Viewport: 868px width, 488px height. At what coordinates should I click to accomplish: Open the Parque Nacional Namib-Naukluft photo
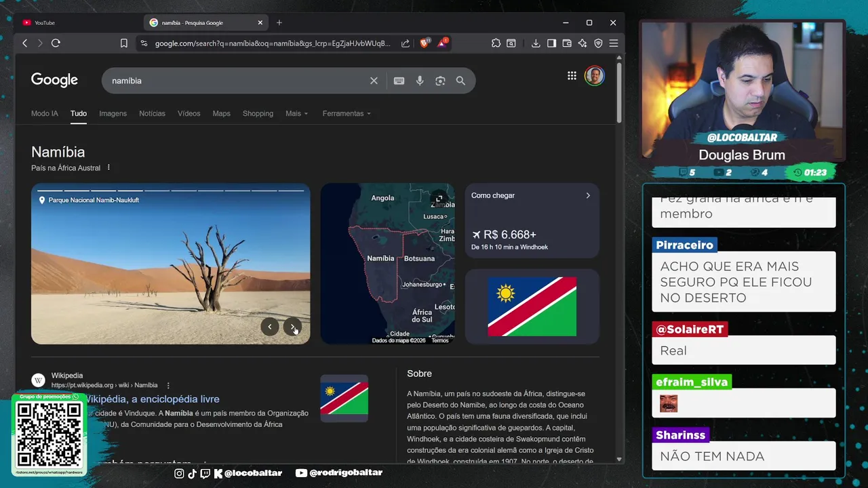point(170,264)
